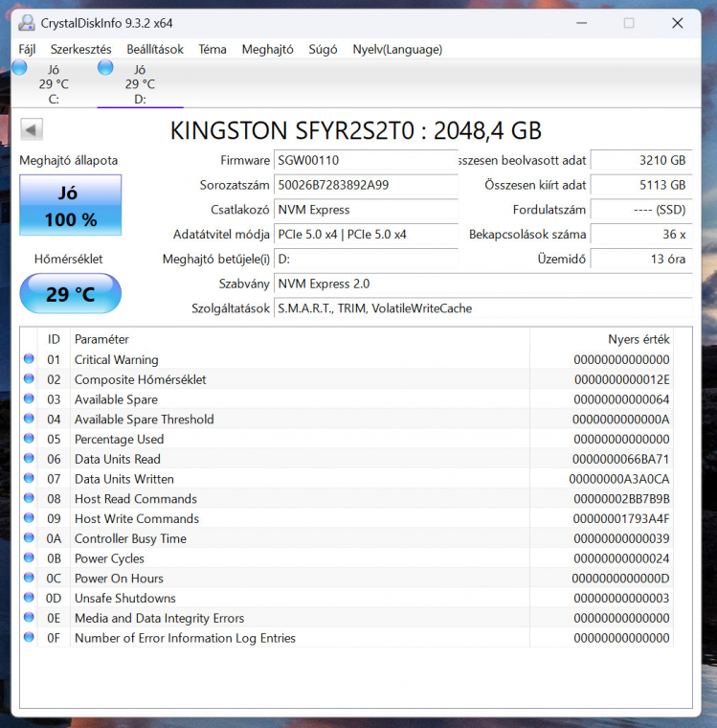Select drive D: status orb
This screenshot has width=717, height=728.
105,68
